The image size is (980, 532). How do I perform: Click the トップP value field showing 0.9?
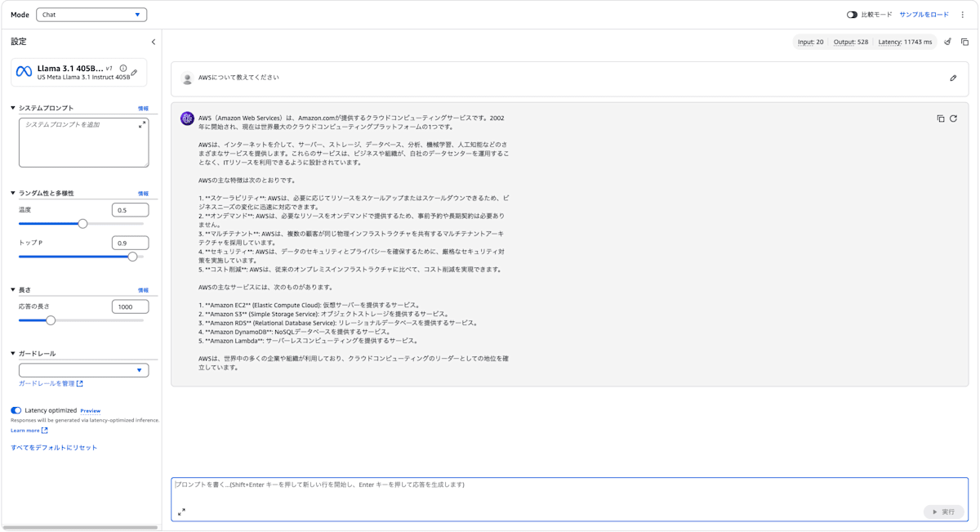[x=130, y=243]
